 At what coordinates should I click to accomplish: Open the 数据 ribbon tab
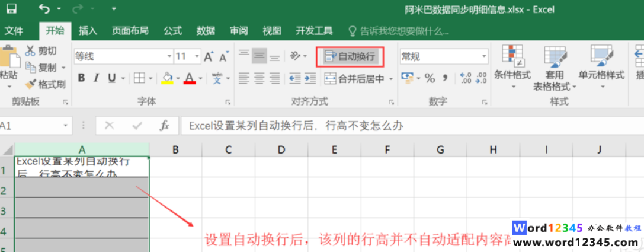(206, 31)
